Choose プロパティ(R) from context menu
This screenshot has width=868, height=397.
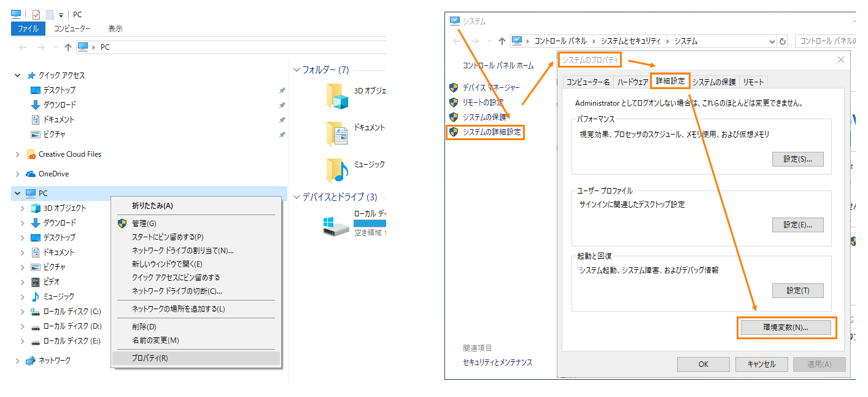tap(150, 358)
